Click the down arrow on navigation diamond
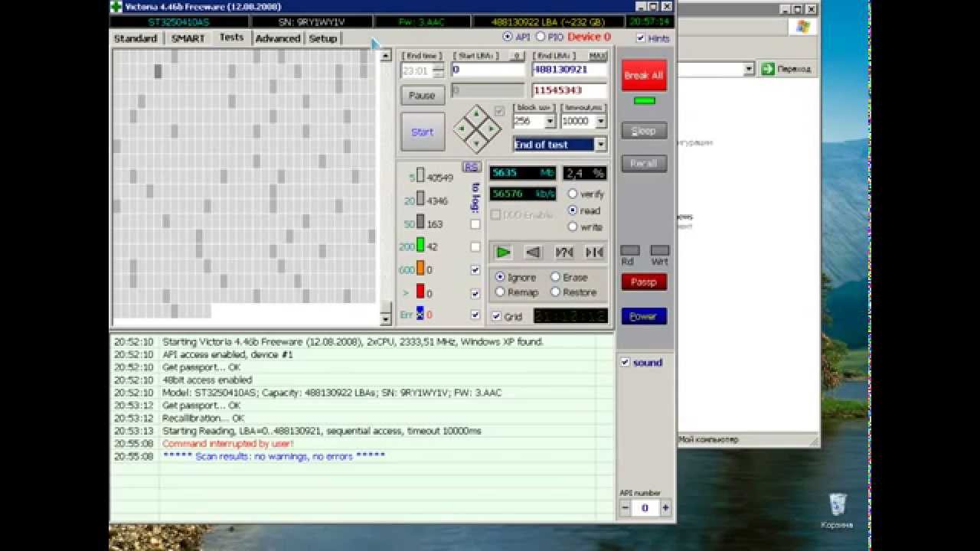980x551 pixels. click(476, 143)
